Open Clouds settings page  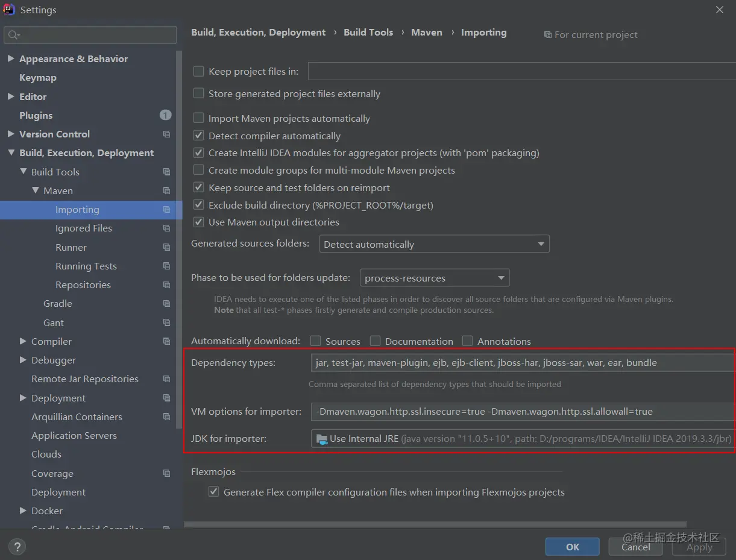click(46, 454)
